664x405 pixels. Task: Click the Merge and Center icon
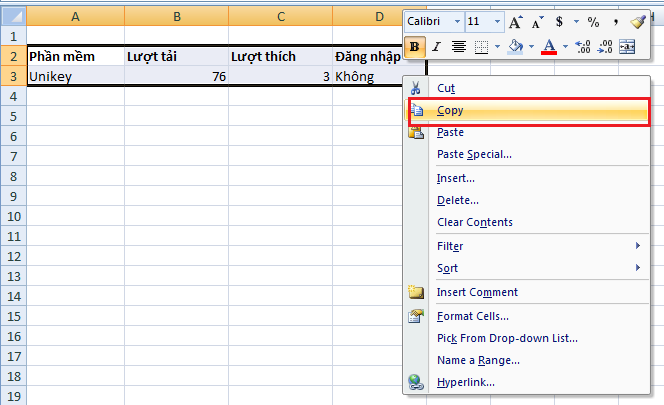[628, 46]
